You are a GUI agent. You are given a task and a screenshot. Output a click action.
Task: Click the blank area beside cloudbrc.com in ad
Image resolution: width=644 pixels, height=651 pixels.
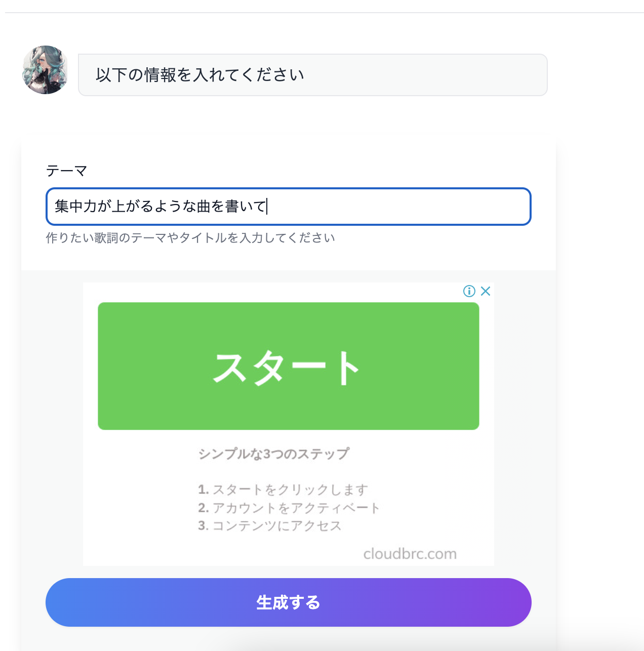click(223, 553)
